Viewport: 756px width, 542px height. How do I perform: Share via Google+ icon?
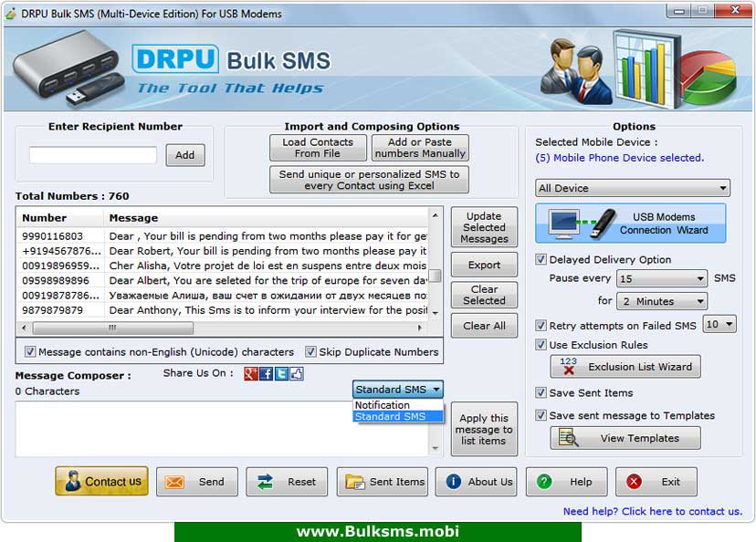(x=253, y=372)
